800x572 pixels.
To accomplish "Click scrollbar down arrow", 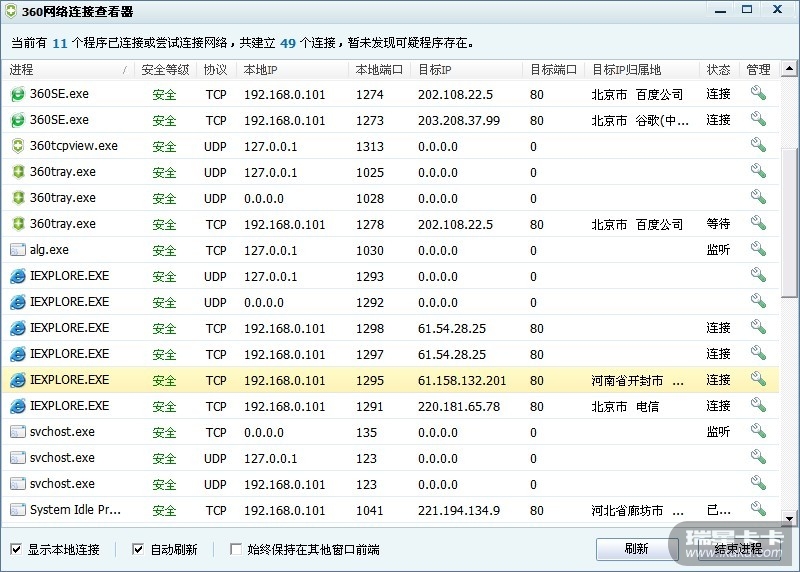I will coord(789,519).
